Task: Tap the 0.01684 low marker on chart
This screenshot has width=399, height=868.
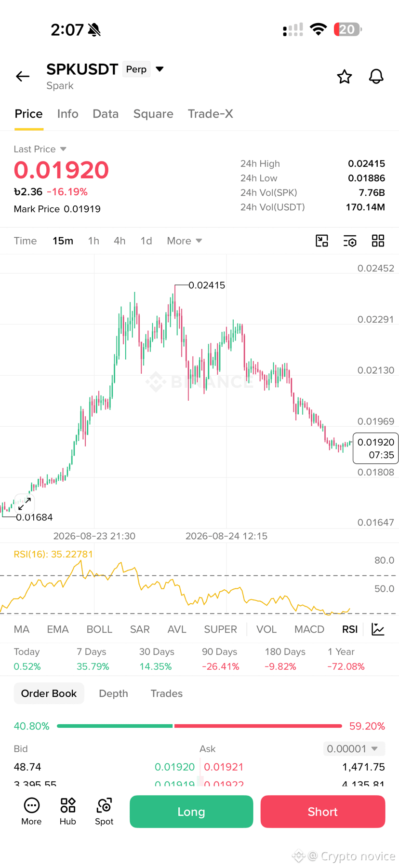Action: [34, 517]
